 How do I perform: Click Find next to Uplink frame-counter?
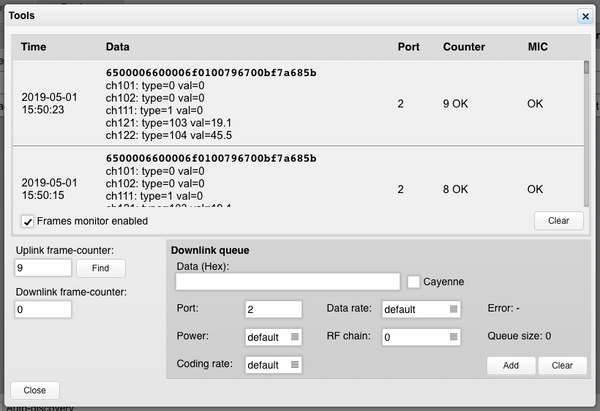101,268
